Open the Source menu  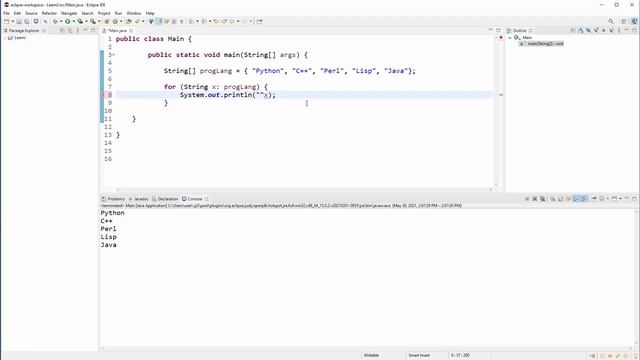pos(31,13)
